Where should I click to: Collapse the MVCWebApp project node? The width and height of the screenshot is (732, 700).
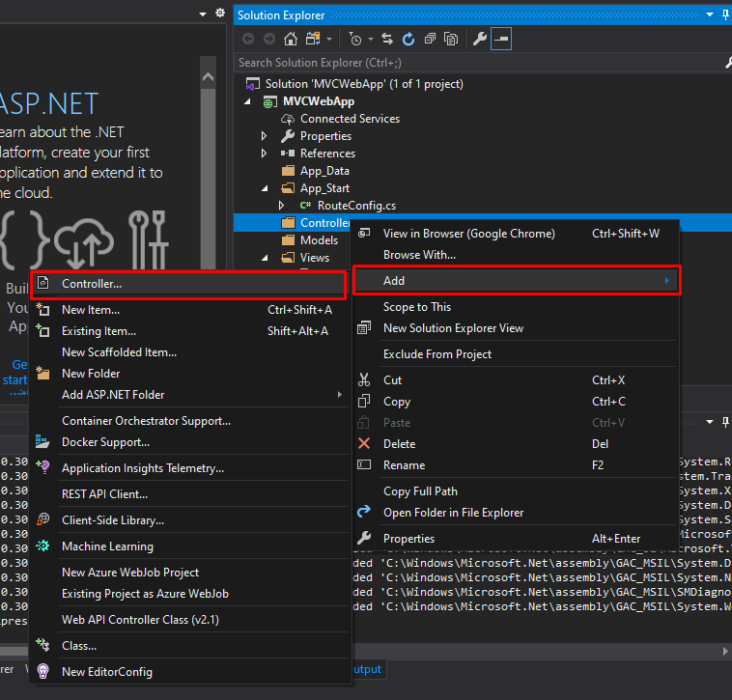248,101
